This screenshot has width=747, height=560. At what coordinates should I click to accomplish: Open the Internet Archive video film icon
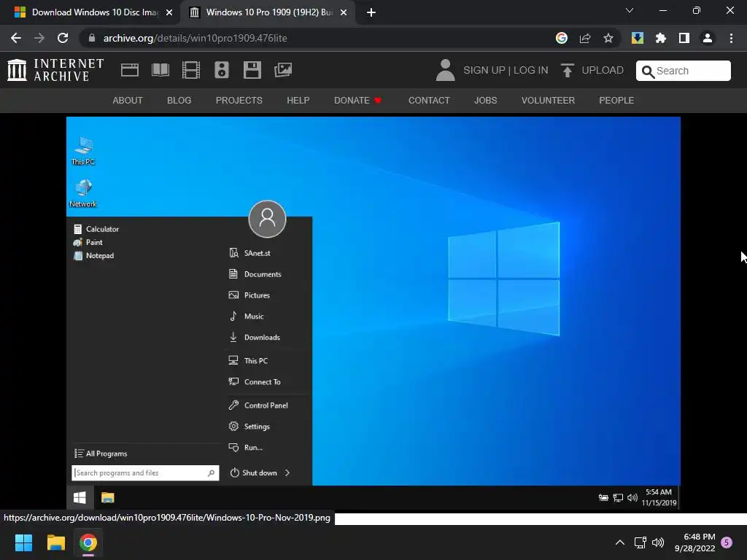[191, 70]
